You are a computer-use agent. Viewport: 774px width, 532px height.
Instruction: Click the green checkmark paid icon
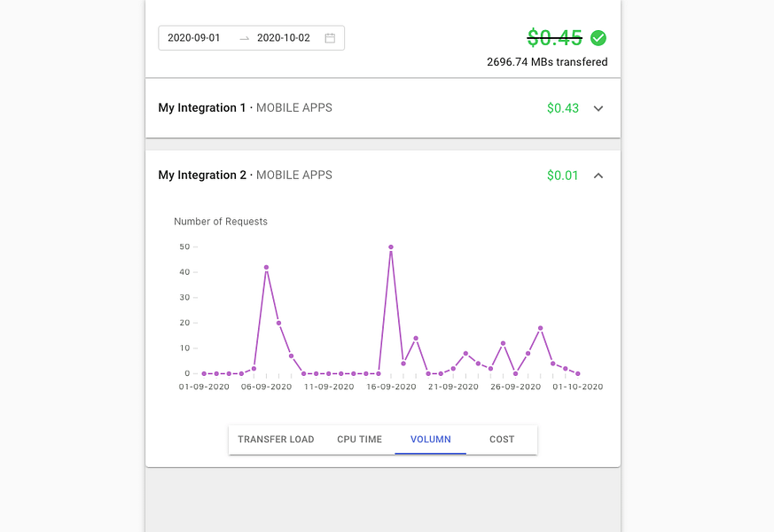coord(598,38)
